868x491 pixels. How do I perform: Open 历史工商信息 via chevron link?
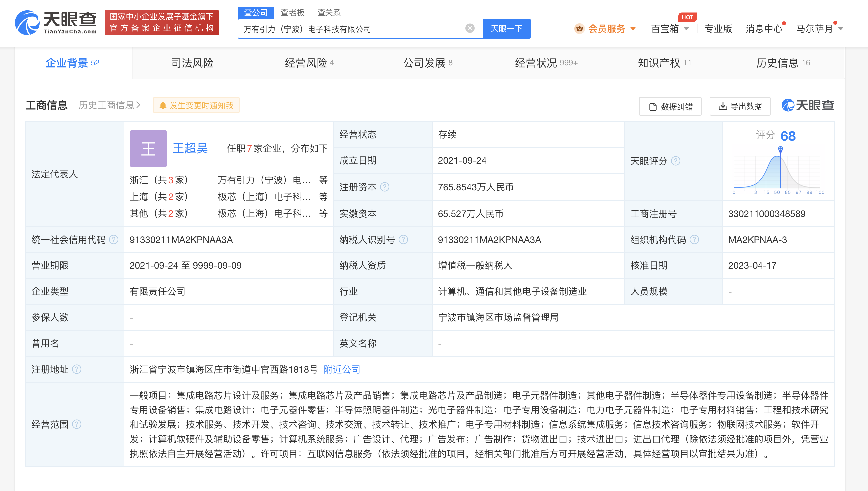(x=109, y=105)
